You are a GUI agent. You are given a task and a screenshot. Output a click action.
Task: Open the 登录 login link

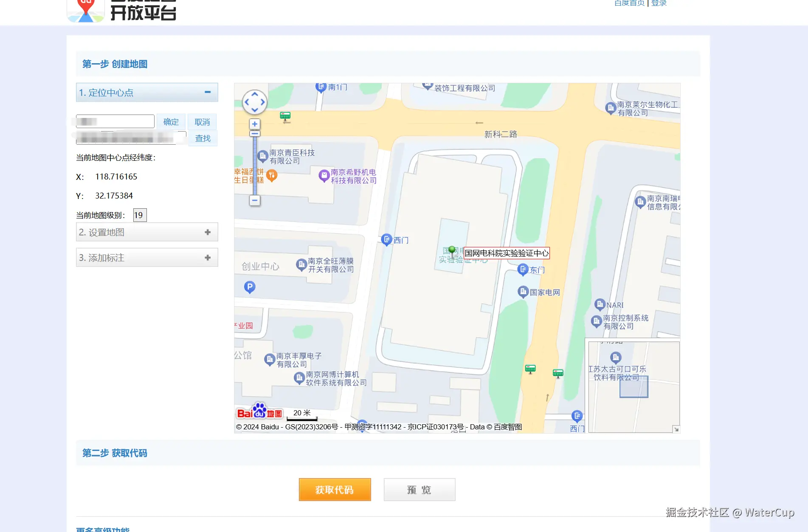click(x=659, y=3)
